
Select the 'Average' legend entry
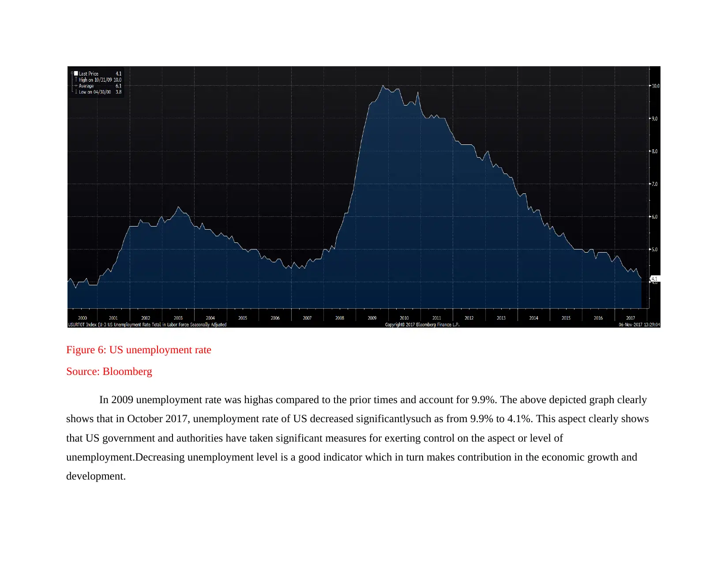pos(86,86)
